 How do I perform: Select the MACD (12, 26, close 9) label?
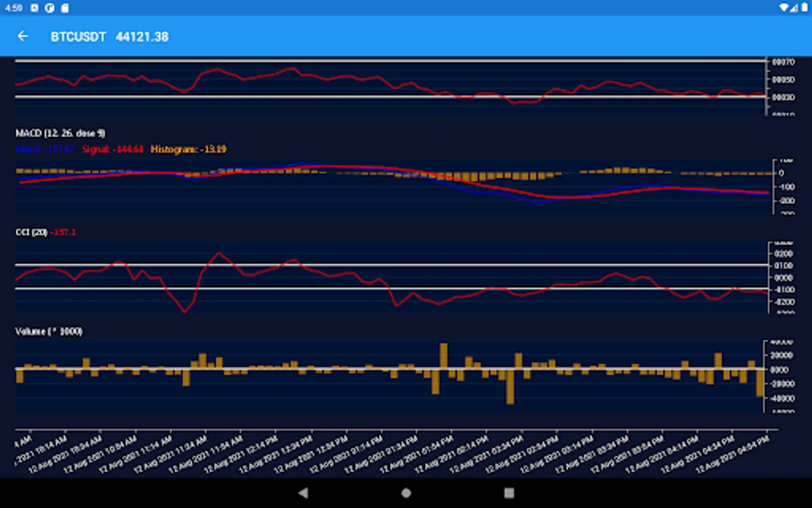pos(60,133)
